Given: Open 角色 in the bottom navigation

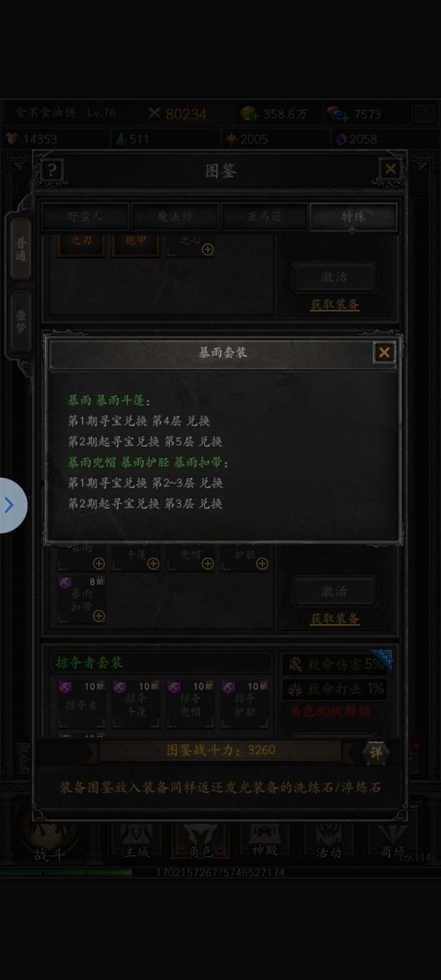Looking at the screenshot, I should pos(200,843).
